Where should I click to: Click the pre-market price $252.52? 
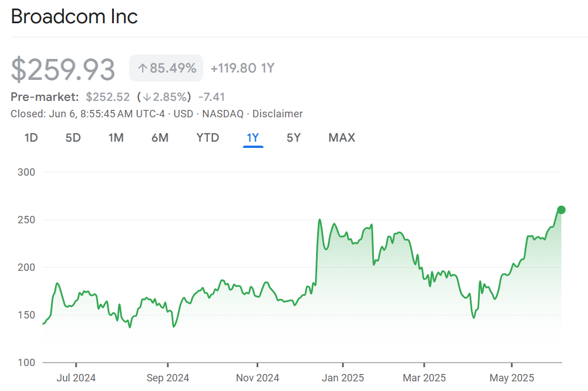(108, 97)
